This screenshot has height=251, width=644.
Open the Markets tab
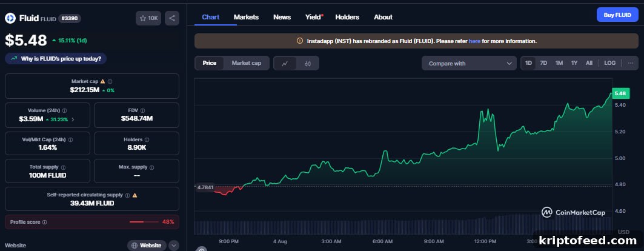(246, 17)
